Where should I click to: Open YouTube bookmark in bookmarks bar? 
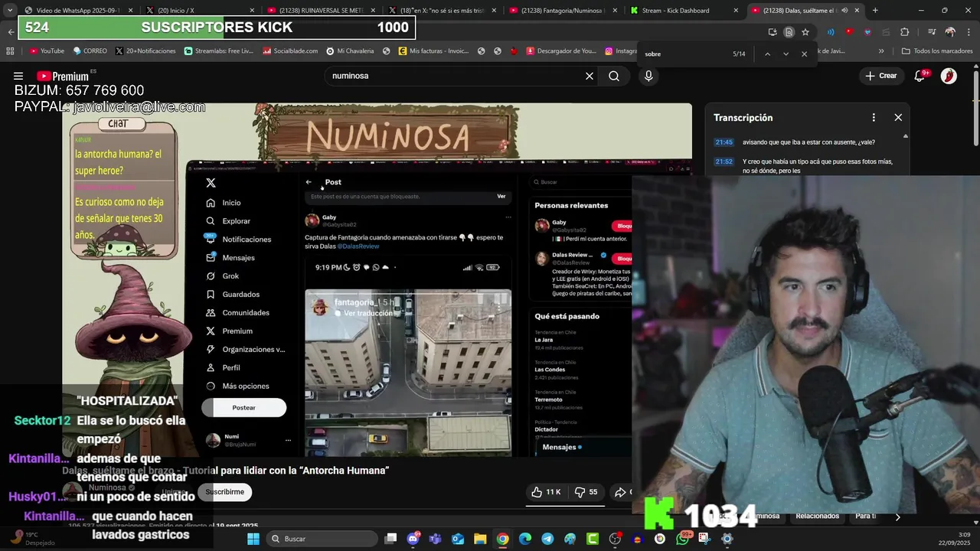coord(47,51)
